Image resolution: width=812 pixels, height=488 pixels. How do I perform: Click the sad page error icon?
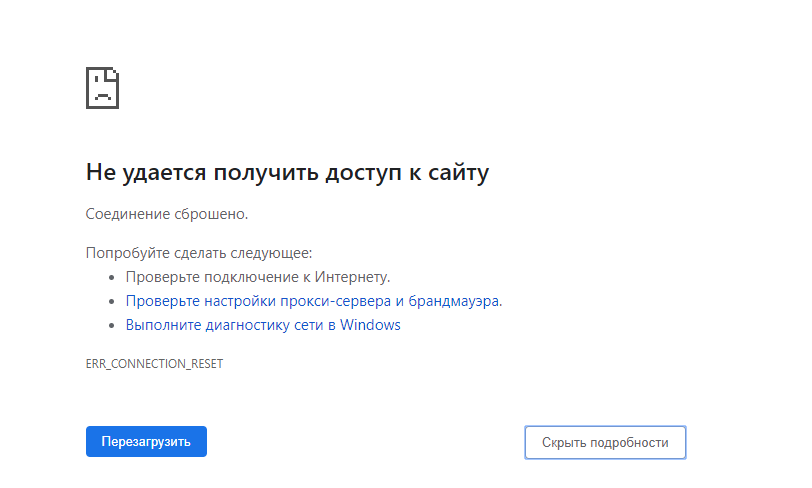pyautogui.click(x=103, y=88)
